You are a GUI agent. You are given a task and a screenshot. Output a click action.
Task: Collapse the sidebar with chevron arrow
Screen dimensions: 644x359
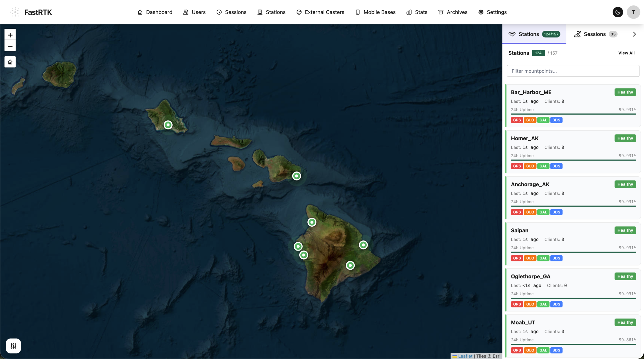[x=634, y=34]
